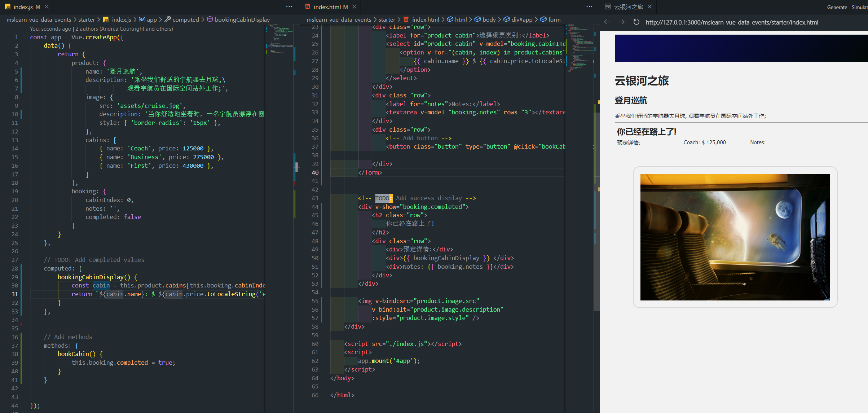This screenshot has width=868, height=413.
Task: Click the git blame authors codelens text
Action: coord(101,29)
